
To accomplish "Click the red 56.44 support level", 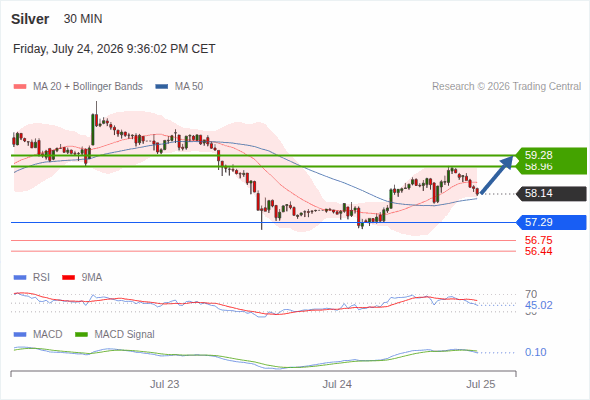I will (538, 251).
